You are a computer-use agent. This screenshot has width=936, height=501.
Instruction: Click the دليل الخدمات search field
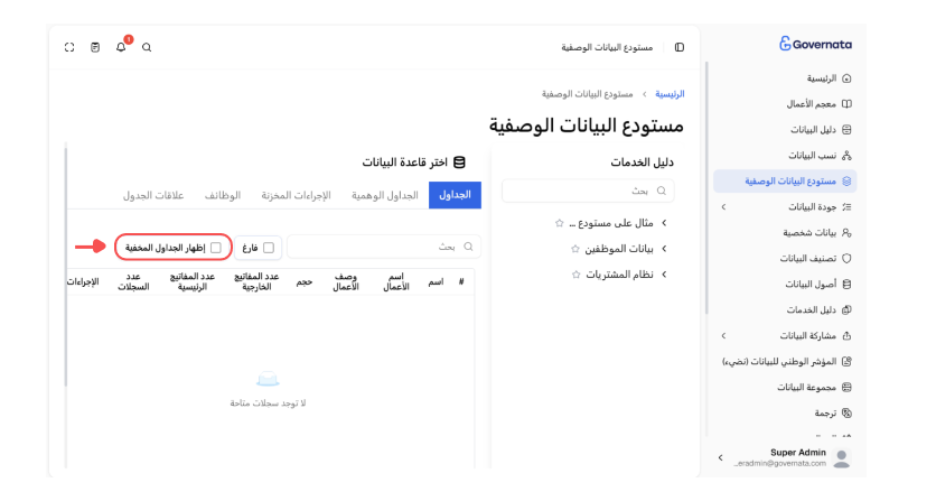(x=589, y=191)
